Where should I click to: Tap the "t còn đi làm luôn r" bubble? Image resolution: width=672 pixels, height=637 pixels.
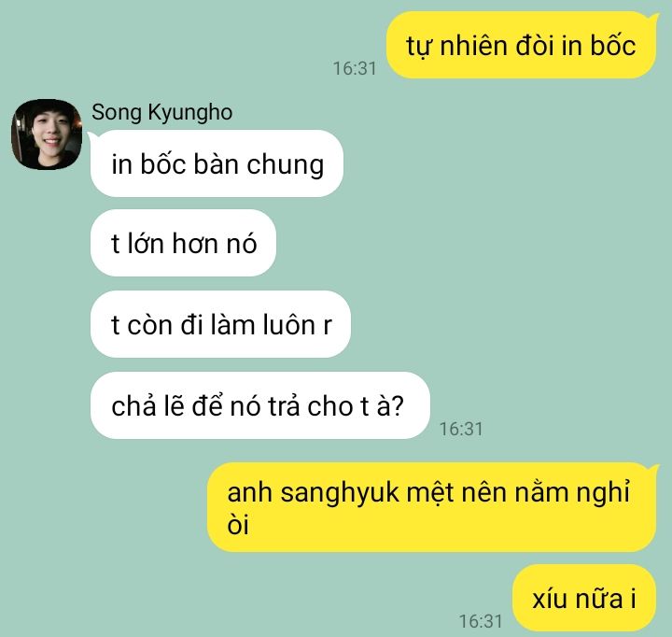click(220, 324)
